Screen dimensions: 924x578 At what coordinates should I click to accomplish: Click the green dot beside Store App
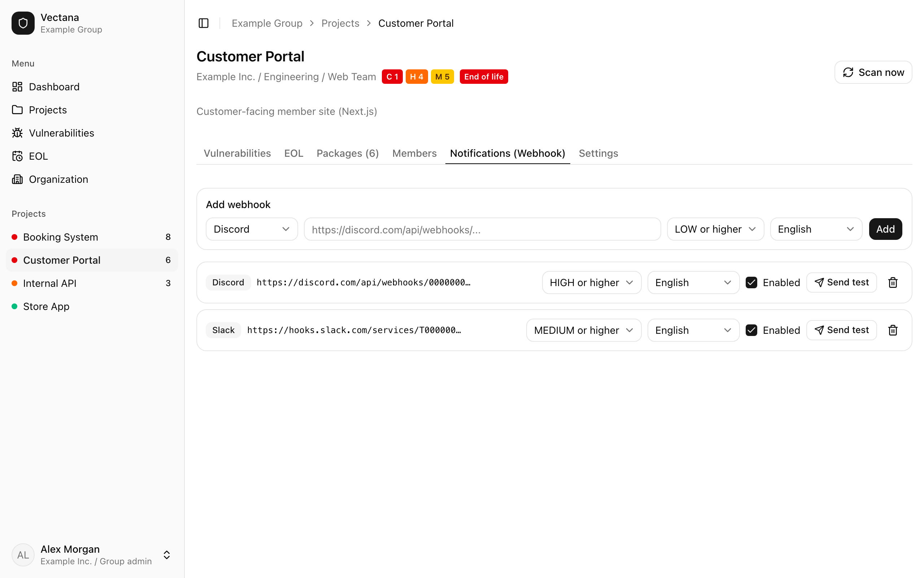tap(14, 306)
